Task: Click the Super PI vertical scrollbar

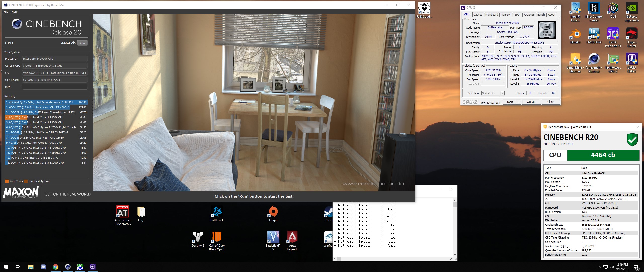Action: point(455,228)
